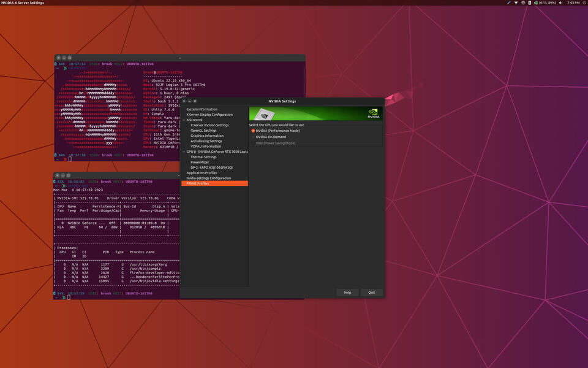Maximize the NVIDIA Settings window
Viewport: 588px width, 368px height.
coord(195,101)
